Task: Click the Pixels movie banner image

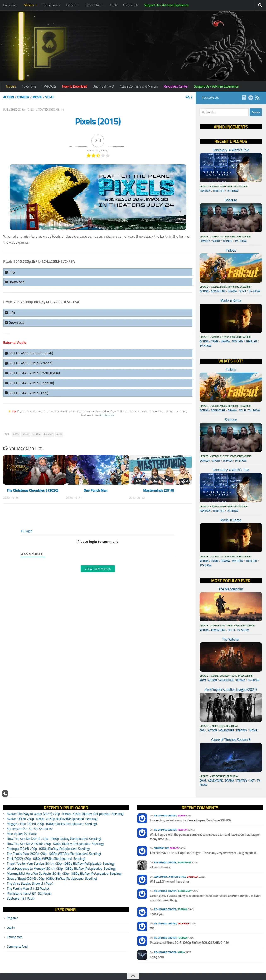Action: tap(98, 197)
